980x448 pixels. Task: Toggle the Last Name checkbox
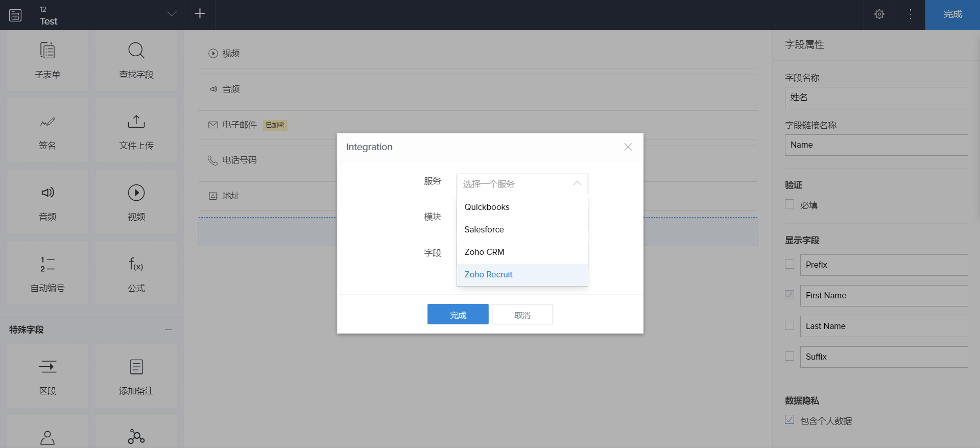coord(790,325)
